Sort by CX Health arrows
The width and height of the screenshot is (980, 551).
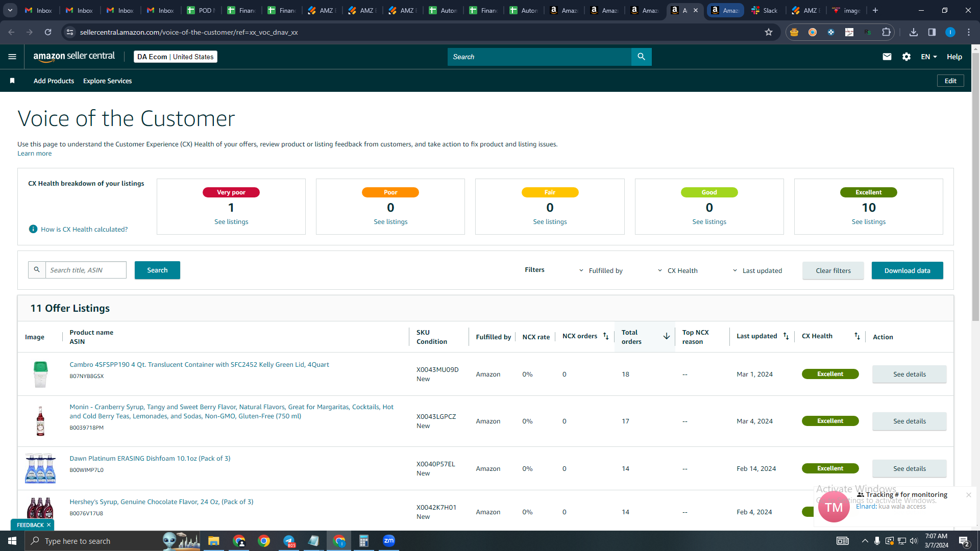857,336
